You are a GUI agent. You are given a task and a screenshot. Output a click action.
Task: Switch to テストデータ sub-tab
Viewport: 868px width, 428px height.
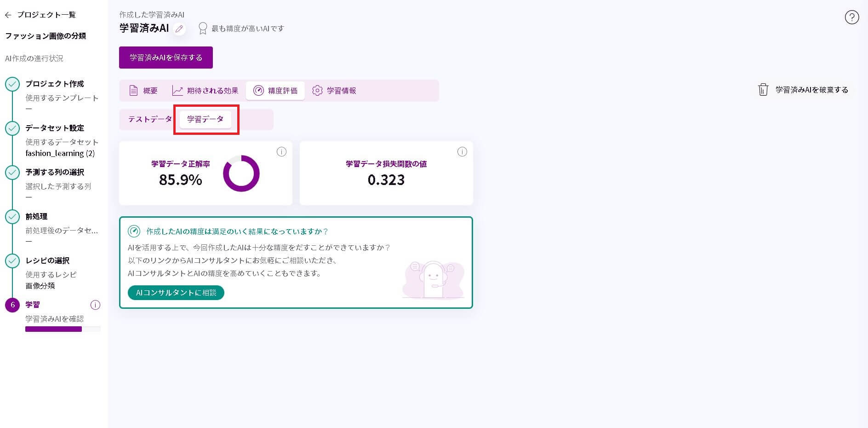(x=150, y=119)
